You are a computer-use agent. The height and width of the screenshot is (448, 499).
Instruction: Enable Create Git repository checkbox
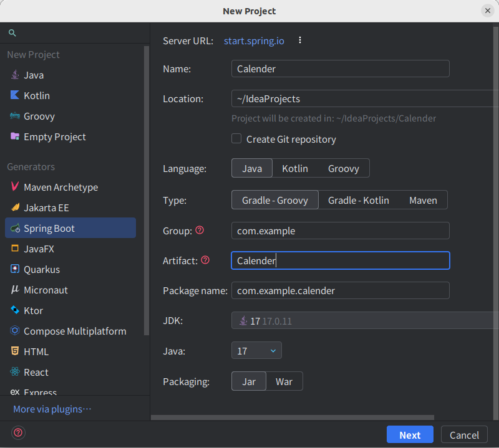pos(236,138)
